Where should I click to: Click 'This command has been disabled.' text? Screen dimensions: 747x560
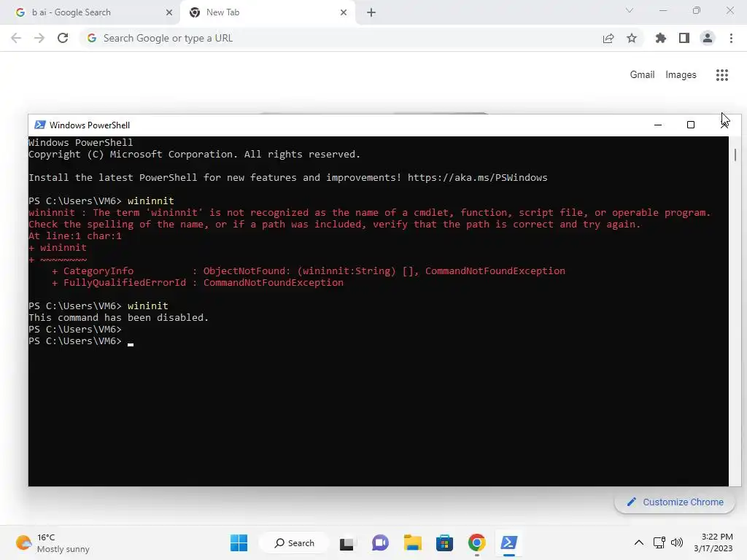tap(119, 318)
